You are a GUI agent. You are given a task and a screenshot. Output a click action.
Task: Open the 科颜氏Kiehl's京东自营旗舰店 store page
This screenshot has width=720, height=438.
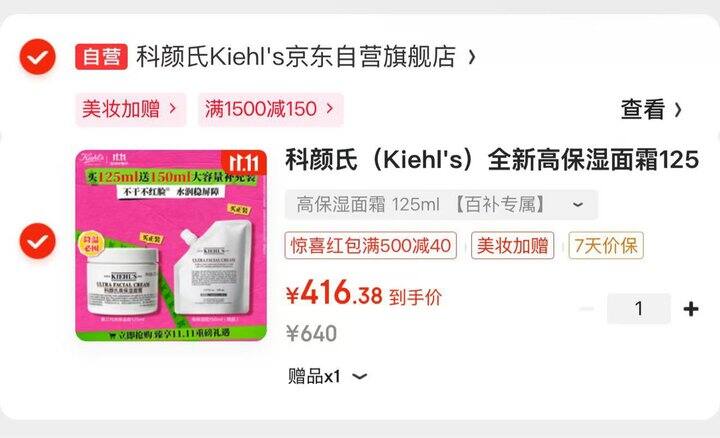coord(296,57)
